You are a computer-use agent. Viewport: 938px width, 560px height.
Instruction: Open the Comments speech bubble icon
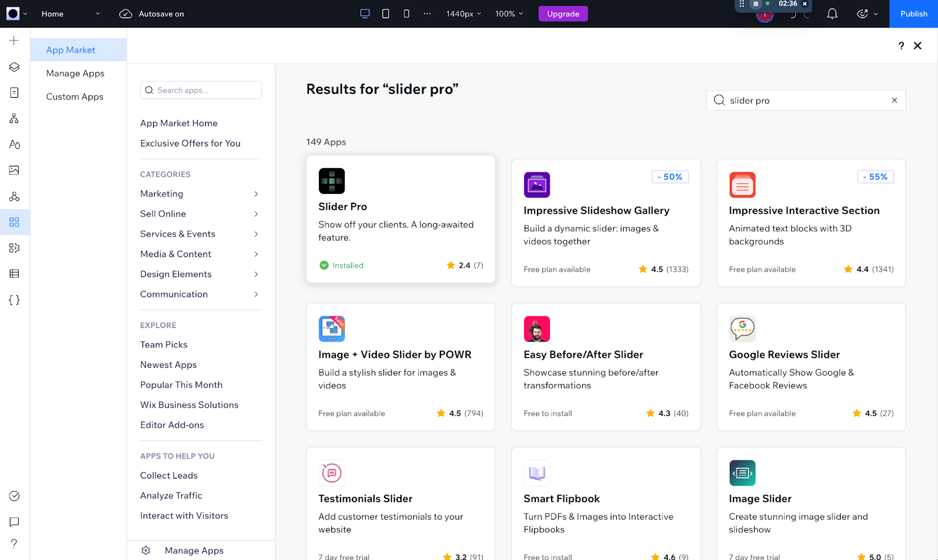point(14,522)
